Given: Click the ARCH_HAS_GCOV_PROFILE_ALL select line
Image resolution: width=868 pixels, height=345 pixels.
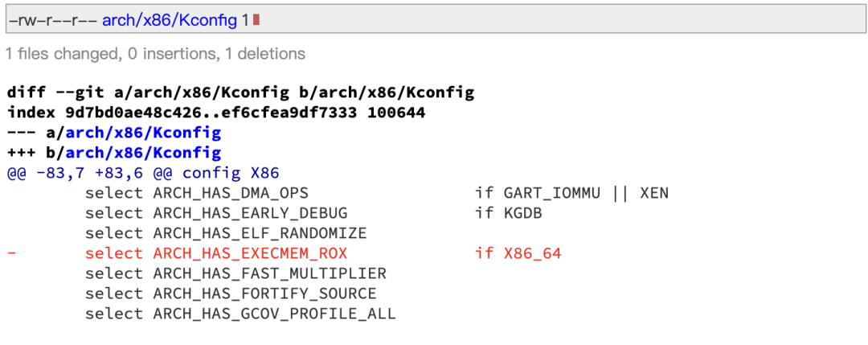Looking at the screenshot, I should click(x=240, y=314).
